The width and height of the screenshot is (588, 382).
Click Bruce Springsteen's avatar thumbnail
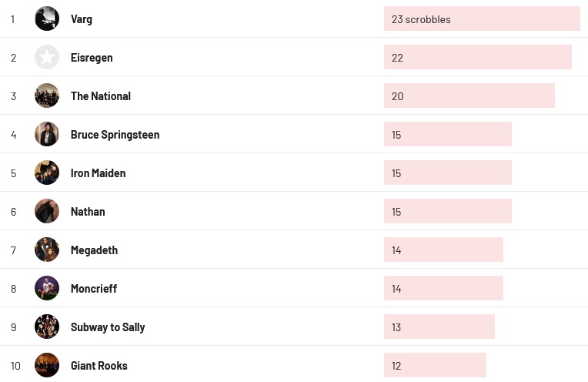click(x=47, y=134)
